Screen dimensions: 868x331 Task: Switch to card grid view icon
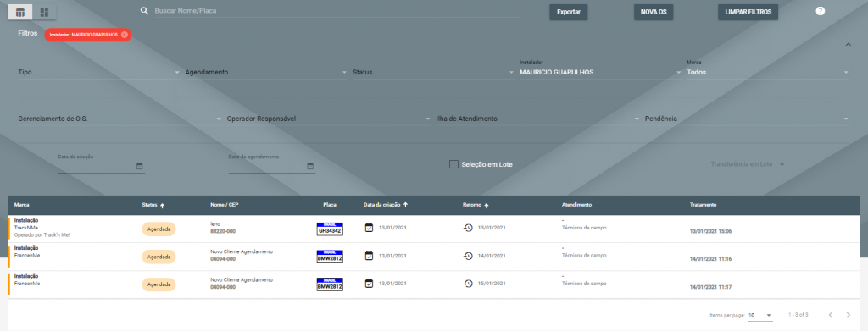tap(44, 12)
